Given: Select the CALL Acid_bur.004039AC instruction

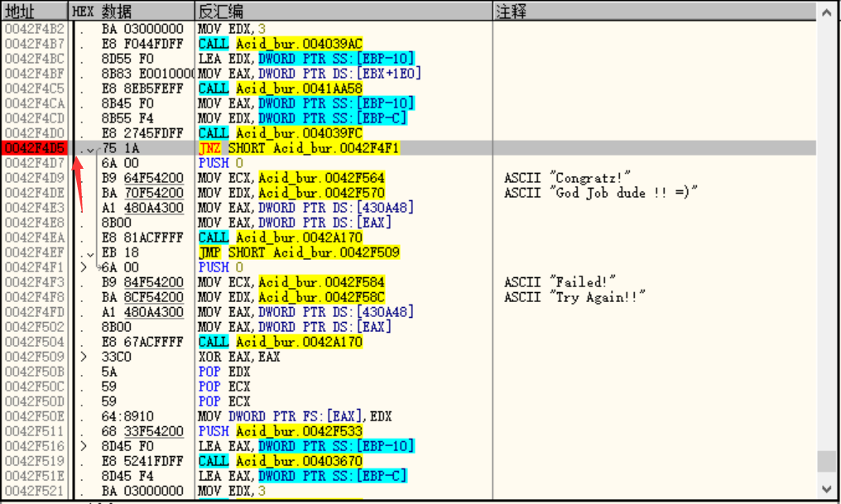Looking at the screenshot, I should coord(281,43).
